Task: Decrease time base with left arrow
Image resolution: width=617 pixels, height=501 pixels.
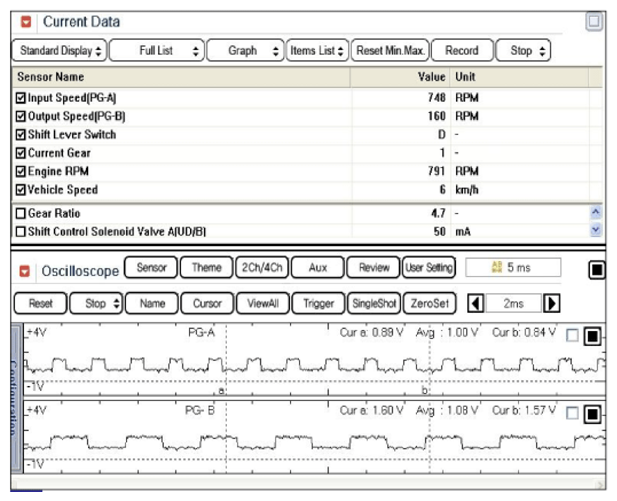Action: click(x=476, y=302)
